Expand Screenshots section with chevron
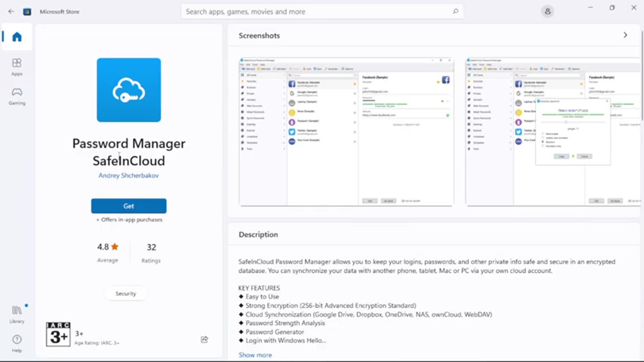Screen dimensions: 644x362 [x=625, y=35]
